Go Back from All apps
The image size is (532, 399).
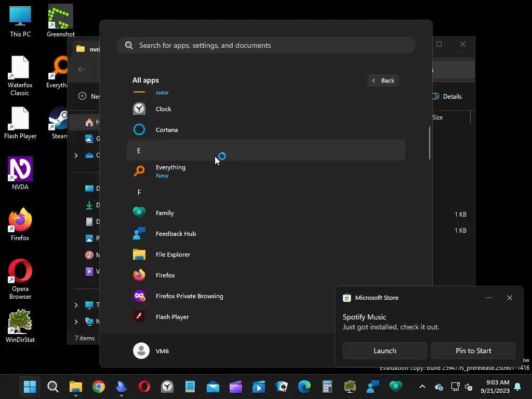point(383,81)
